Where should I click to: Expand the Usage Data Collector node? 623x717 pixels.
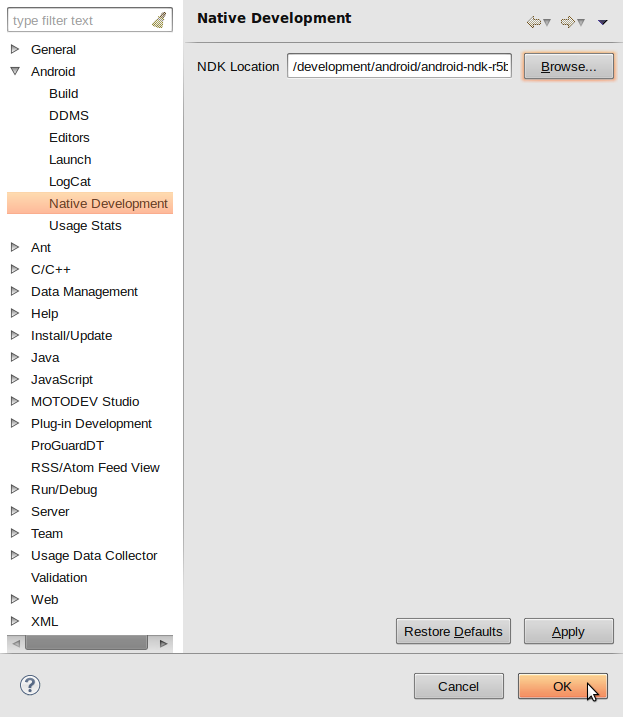pos(15,555)
